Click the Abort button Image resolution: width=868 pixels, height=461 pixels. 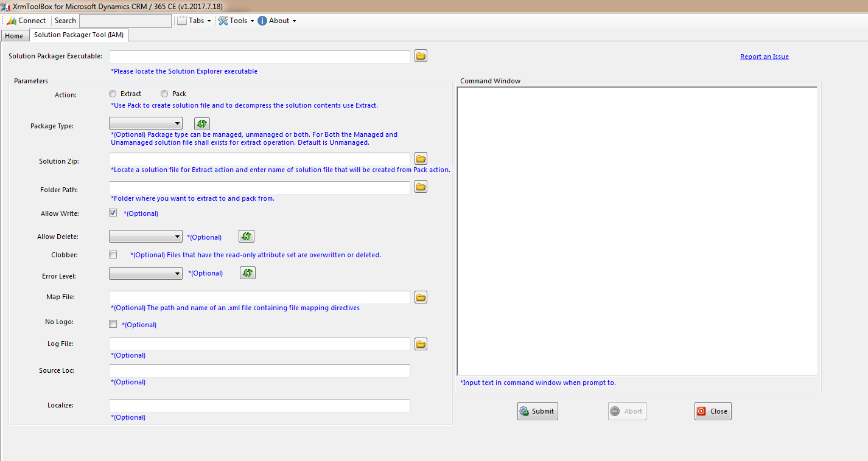627,411
